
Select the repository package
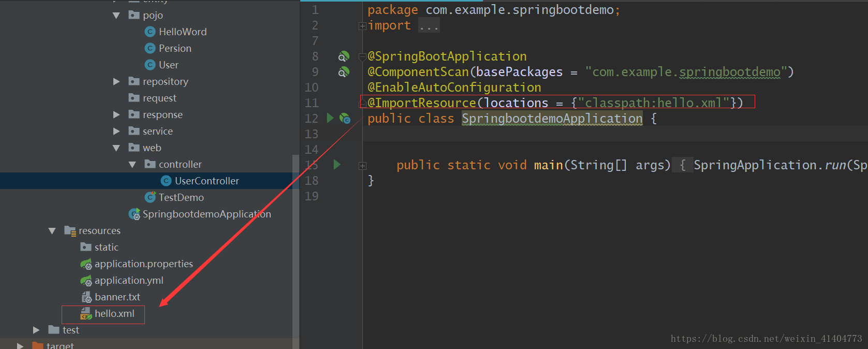pos(166,81)
